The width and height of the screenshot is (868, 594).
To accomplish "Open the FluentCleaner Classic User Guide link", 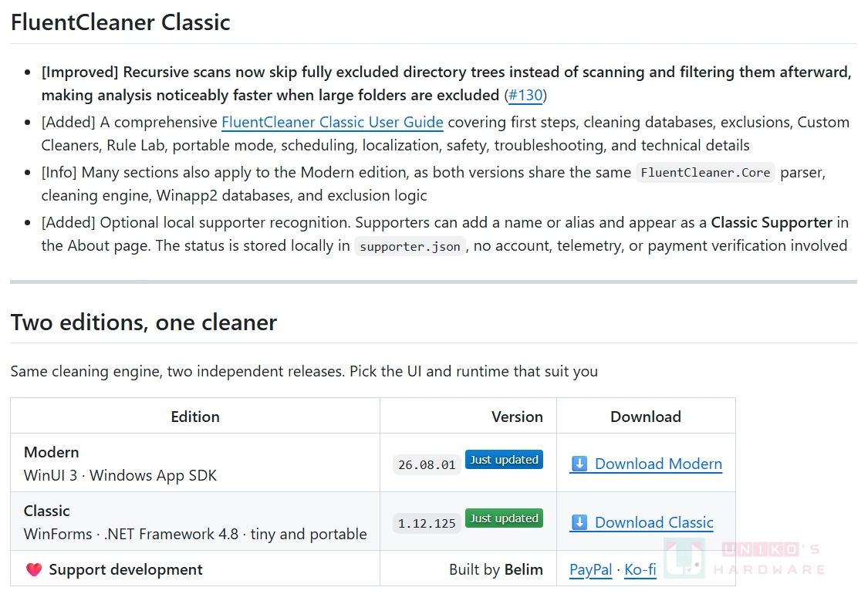I will pyautogui.click(x=332, y=122).
